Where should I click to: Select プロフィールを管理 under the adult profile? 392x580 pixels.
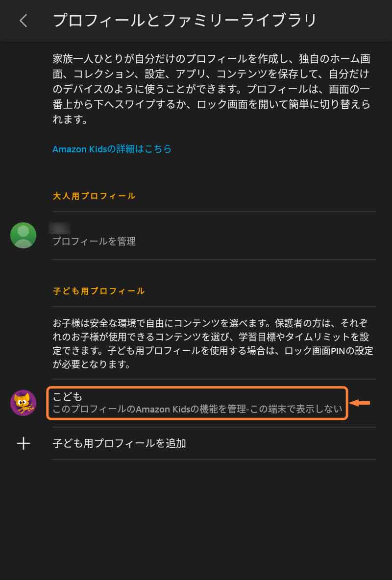pos(94,242)
